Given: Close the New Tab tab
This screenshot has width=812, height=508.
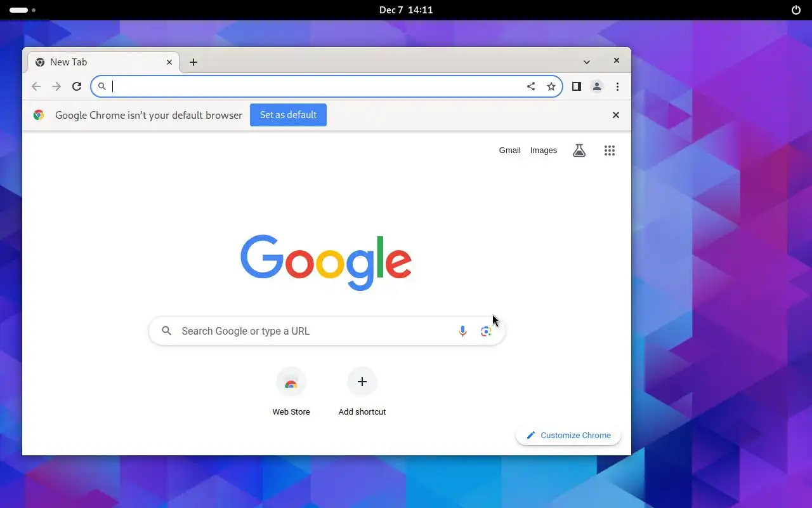Looking at the screenshot, I should [x=169, y=62].
